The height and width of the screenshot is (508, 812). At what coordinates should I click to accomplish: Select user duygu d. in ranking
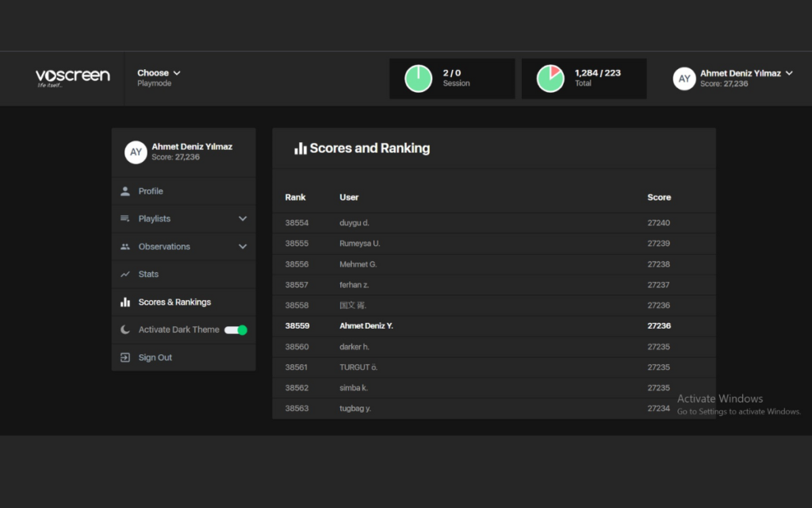[354, 223]
